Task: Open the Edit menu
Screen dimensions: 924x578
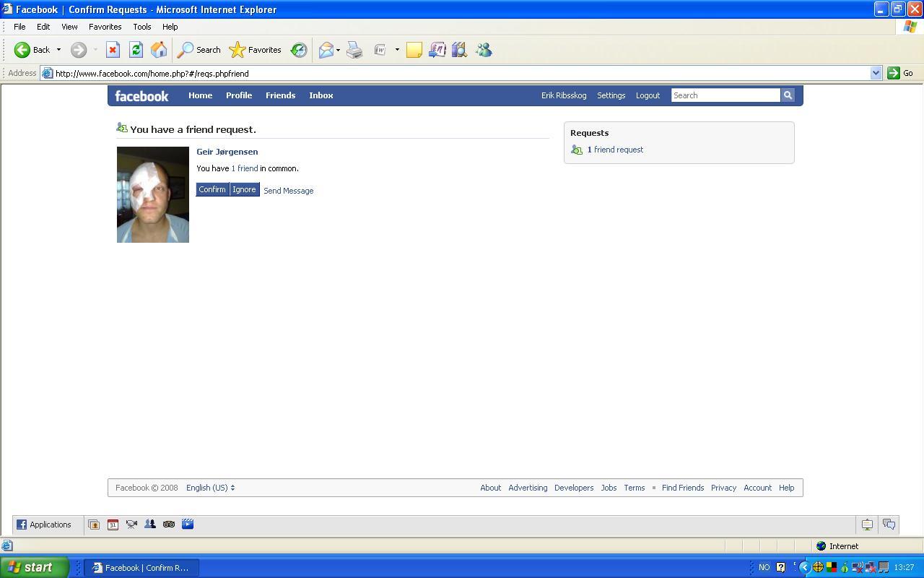Action: (x=43, y=27)
